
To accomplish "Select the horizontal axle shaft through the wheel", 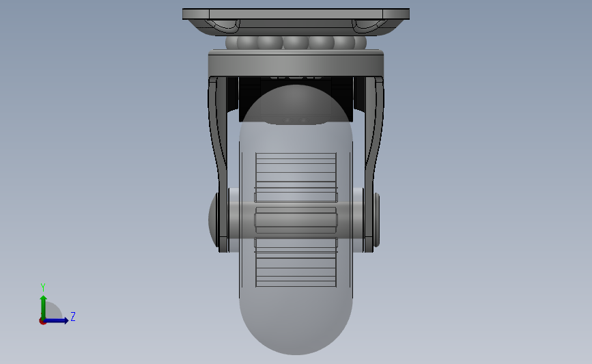I will point(296,220).
